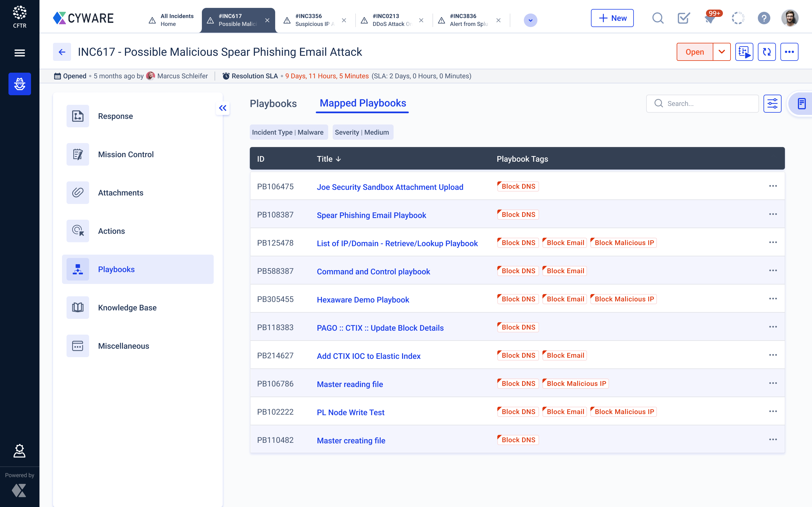812x507 pixels.
Task: Select Mission Control in side menu
Action: point(125,154)
